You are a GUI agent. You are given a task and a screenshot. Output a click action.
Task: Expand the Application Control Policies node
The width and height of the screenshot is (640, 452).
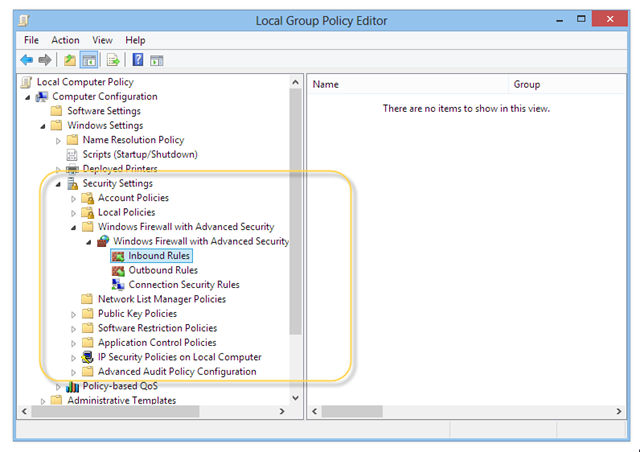click(73, 343)
